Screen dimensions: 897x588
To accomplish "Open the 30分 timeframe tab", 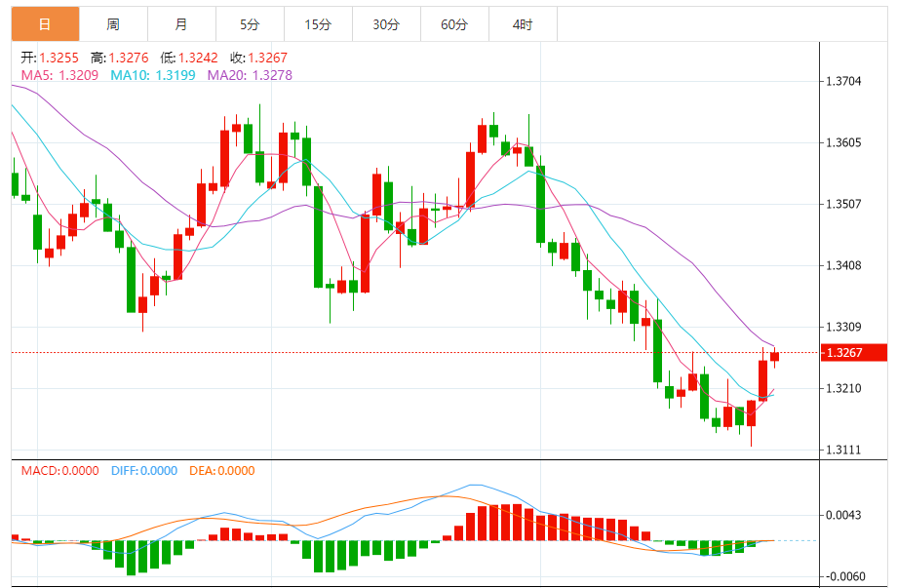I will tap(386, 24).
